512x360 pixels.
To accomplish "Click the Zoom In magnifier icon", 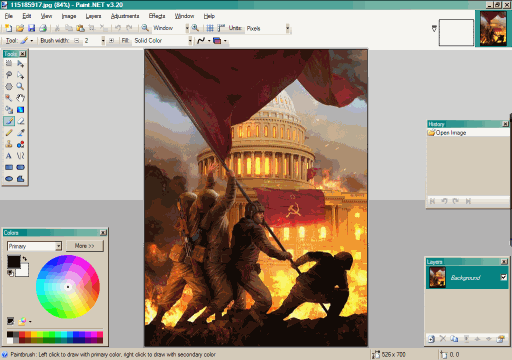I will (195, 28).
